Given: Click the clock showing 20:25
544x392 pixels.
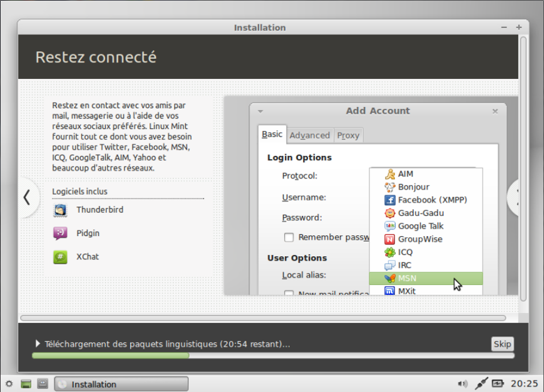Looking at the screenshot, I should click(x=524, y=384).
